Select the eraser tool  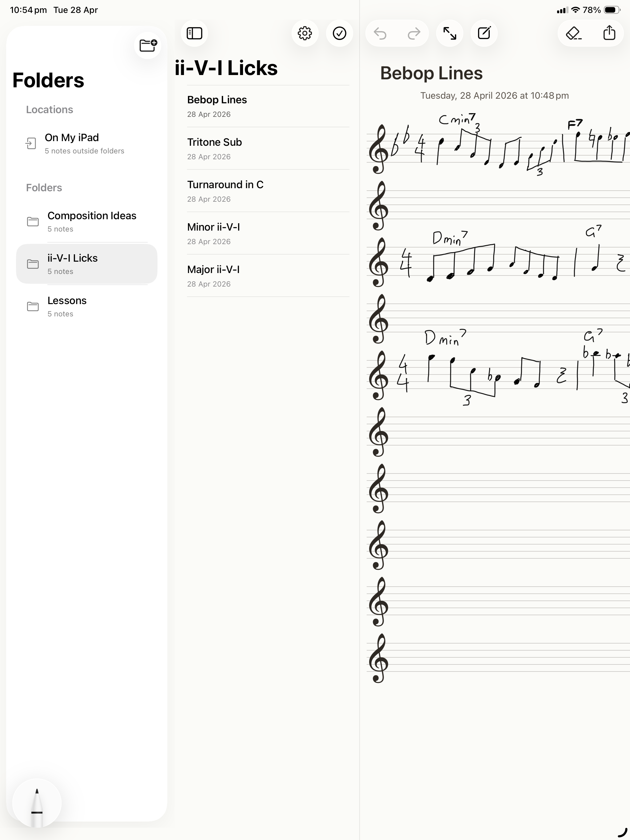574,34
